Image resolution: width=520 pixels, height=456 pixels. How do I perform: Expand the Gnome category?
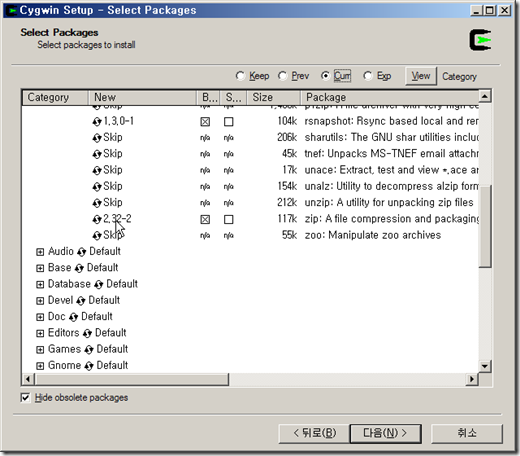pyautogui.click(x=40, y=366)
